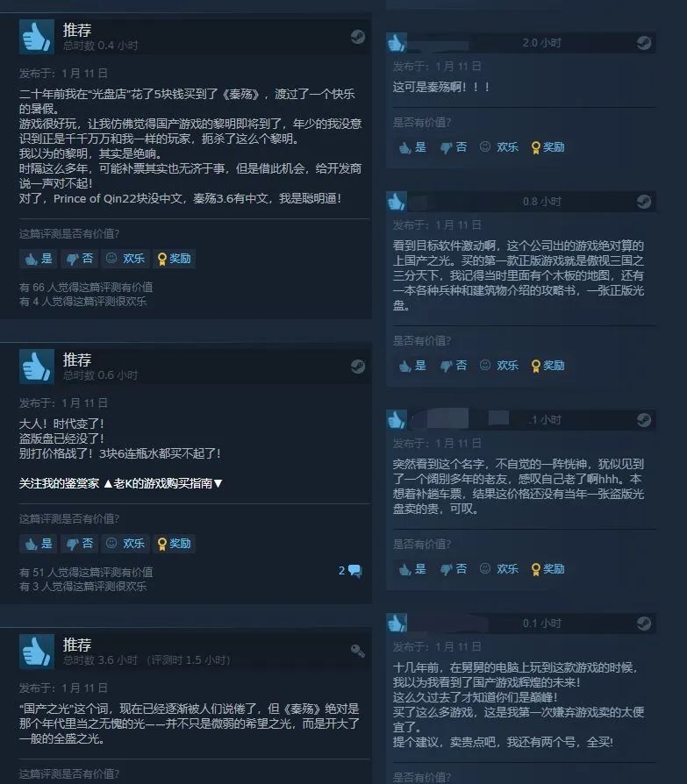Give 奖励 to the 这可是秦殇啊 review
Screen dimensions: 687x784
coord(547,147)
